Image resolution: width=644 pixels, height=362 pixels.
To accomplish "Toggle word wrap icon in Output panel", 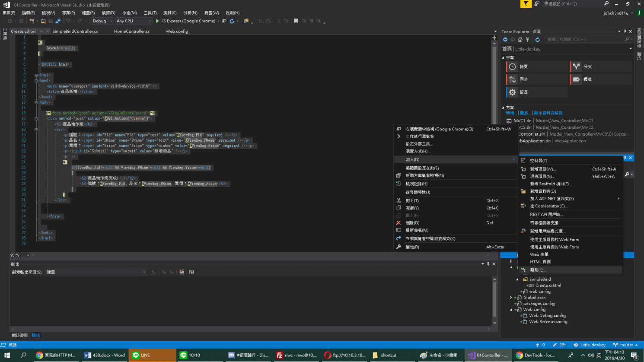I will [191, 272].
